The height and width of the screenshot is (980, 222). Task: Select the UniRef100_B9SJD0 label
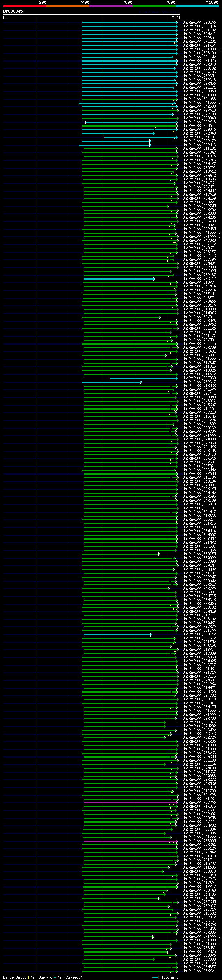coord(199,53)
